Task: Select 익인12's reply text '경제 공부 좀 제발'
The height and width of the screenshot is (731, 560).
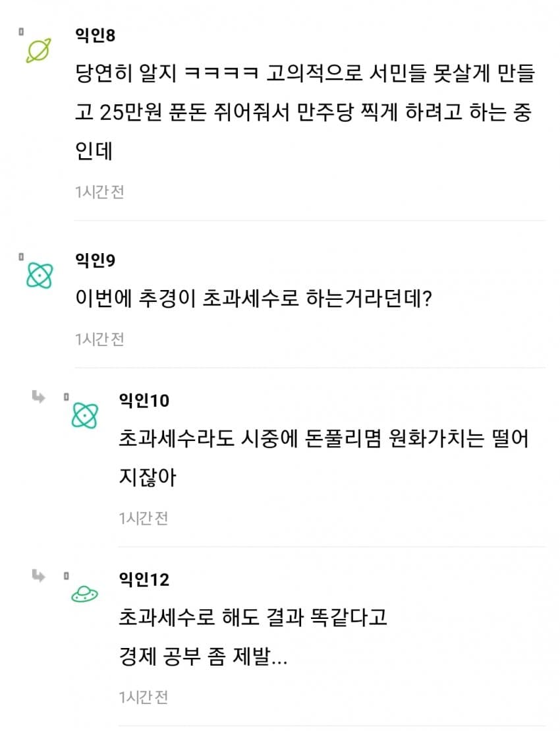Action: [x=203, y=657]
